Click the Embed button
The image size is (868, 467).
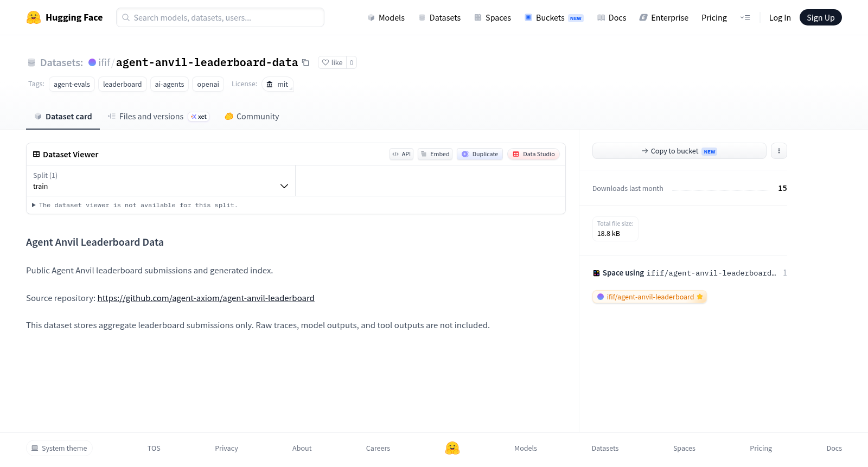(435, 154)
